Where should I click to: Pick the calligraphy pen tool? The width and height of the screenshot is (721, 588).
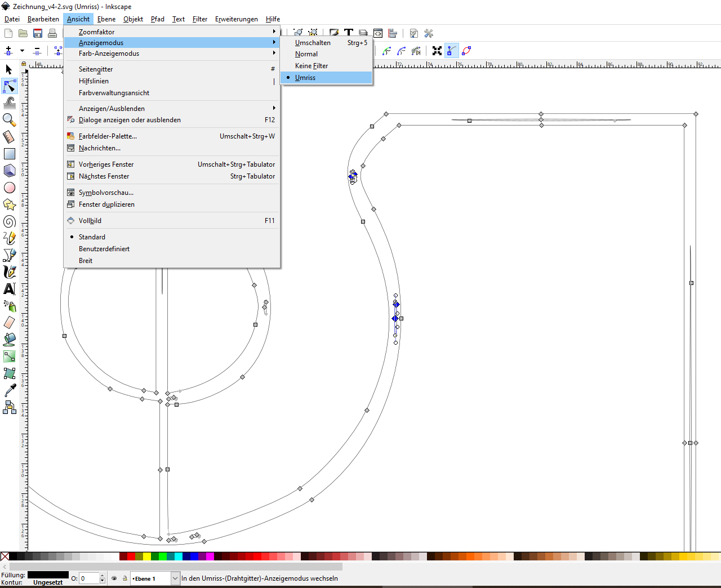point(9,272)
